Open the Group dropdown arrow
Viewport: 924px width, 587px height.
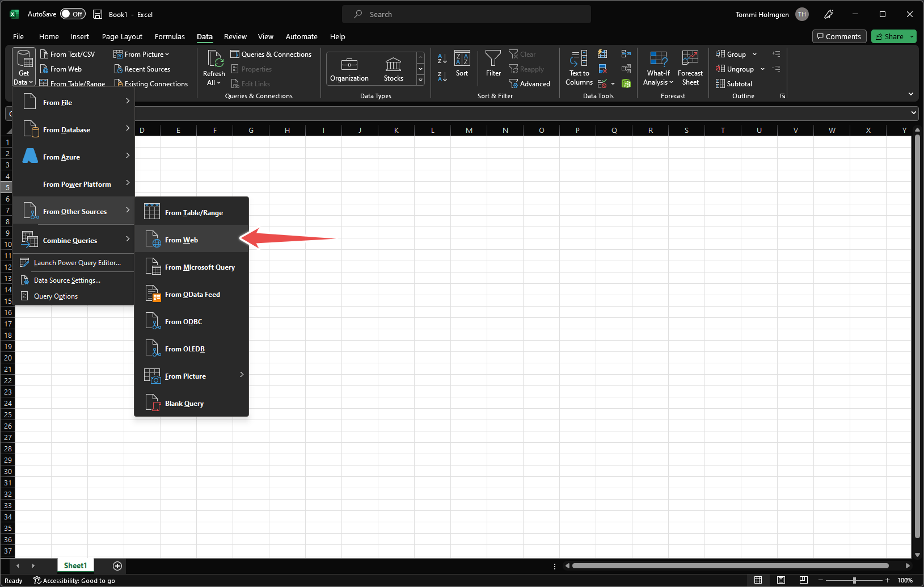[755, 54]
